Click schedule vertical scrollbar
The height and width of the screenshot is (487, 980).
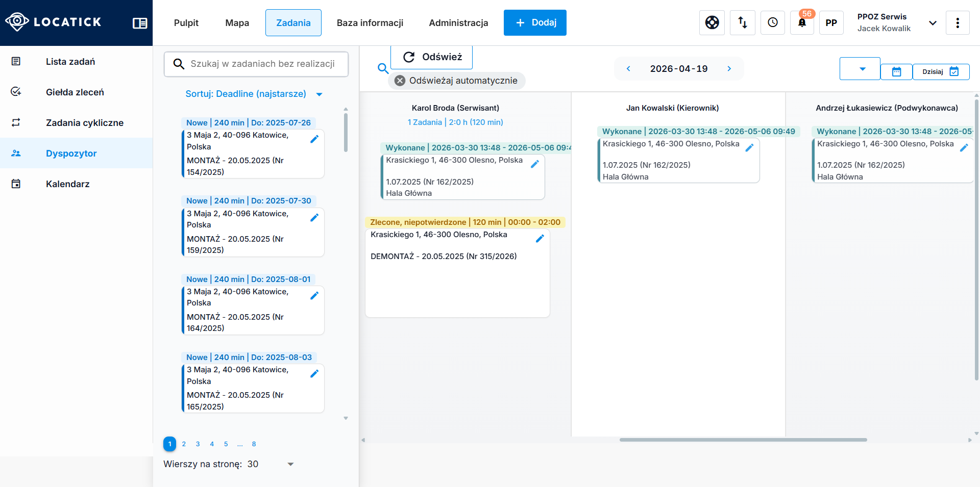pyautogui.click(x=976, y=240)
